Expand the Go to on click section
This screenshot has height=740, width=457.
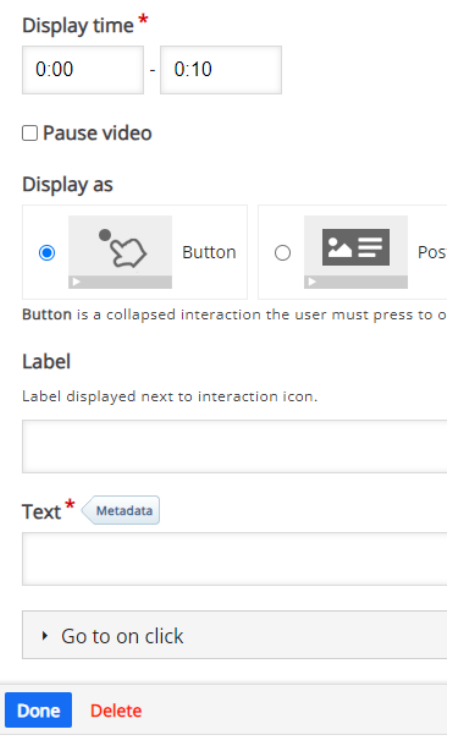point(235,635)
